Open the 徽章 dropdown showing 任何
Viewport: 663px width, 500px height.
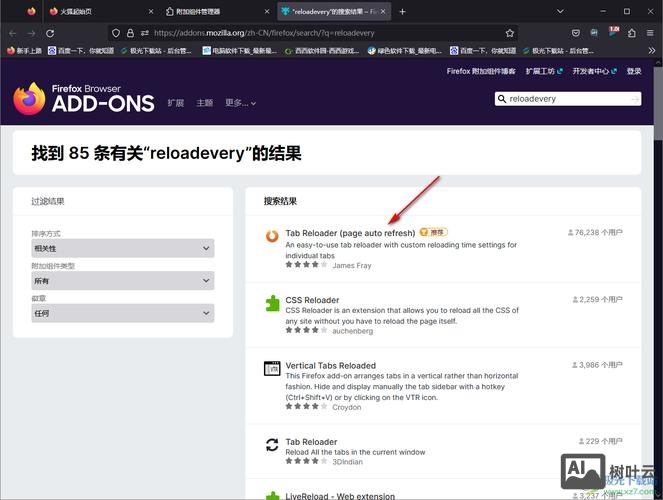point(123,313)
